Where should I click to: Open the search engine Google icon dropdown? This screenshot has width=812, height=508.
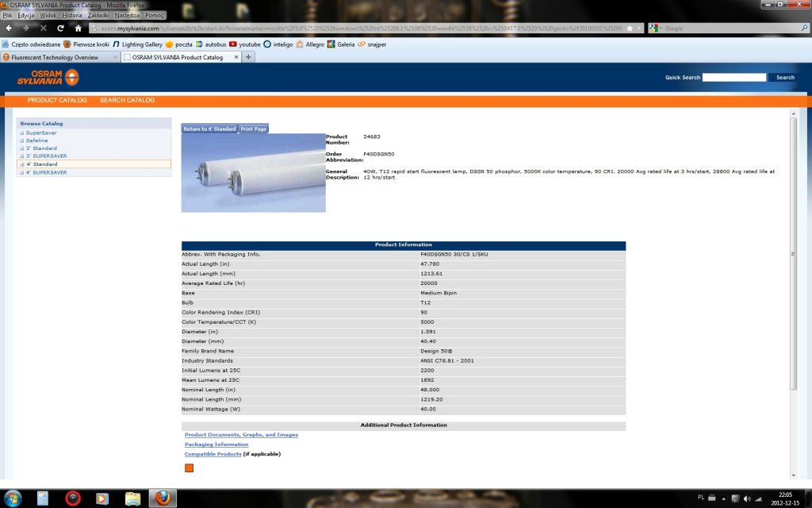click(x=655, y=29)
